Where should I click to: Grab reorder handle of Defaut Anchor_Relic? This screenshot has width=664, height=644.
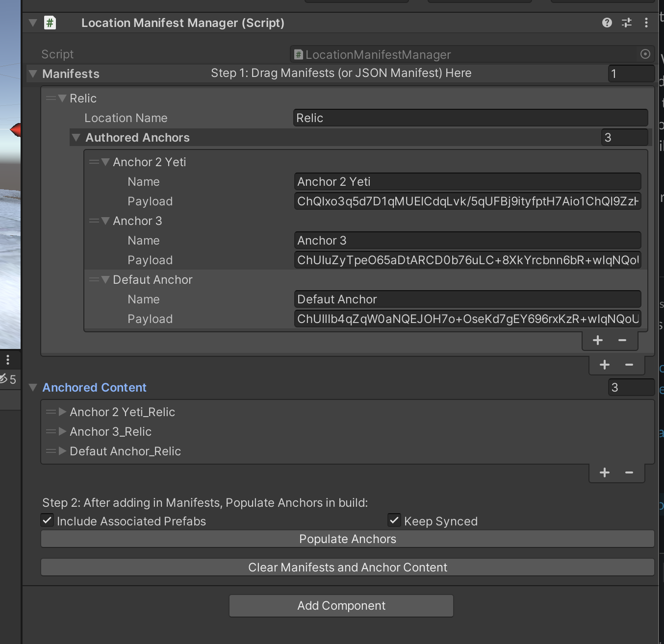click(51, 451)
